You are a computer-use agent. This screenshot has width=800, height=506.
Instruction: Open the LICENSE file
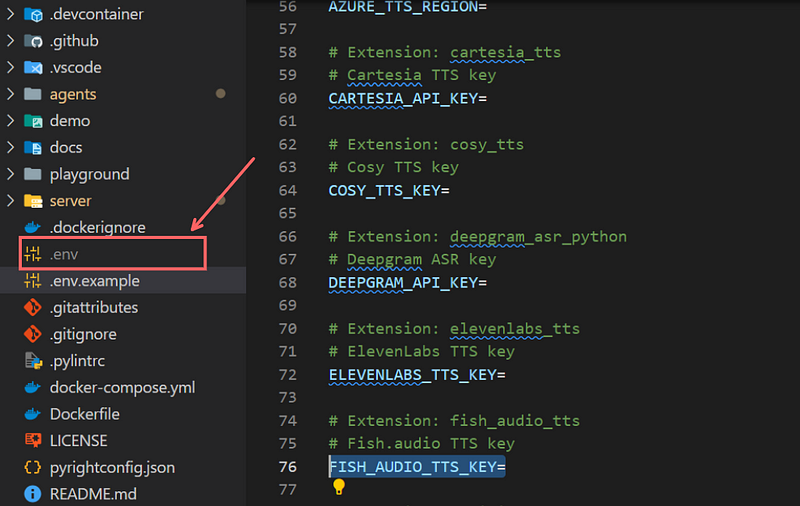(79, 441)
